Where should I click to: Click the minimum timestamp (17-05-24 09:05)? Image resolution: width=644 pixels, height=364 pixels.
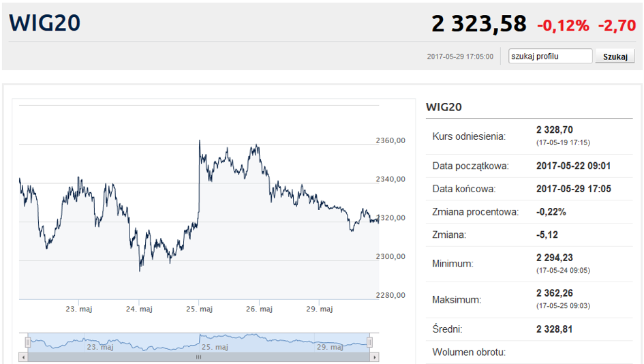pos(563,271)
